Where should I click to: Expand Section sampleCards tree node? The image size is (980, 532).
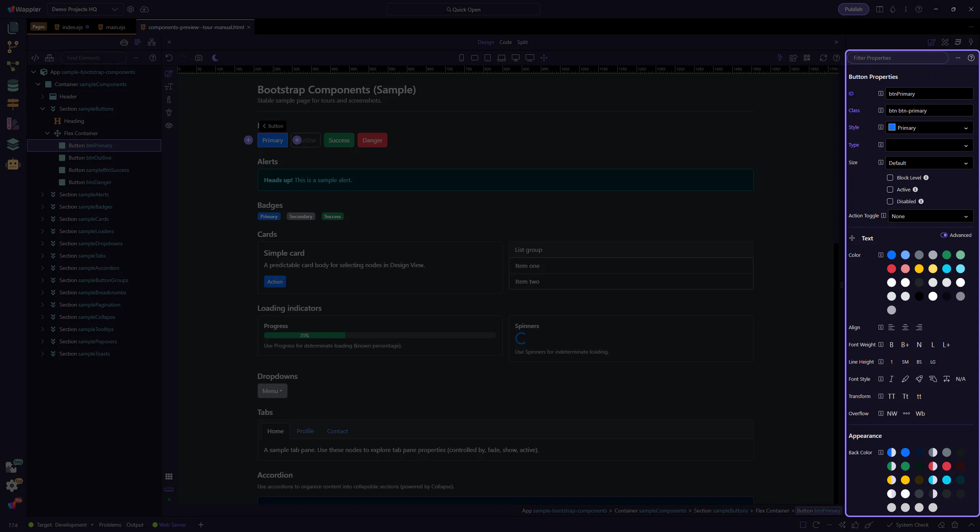click(42, 219)
